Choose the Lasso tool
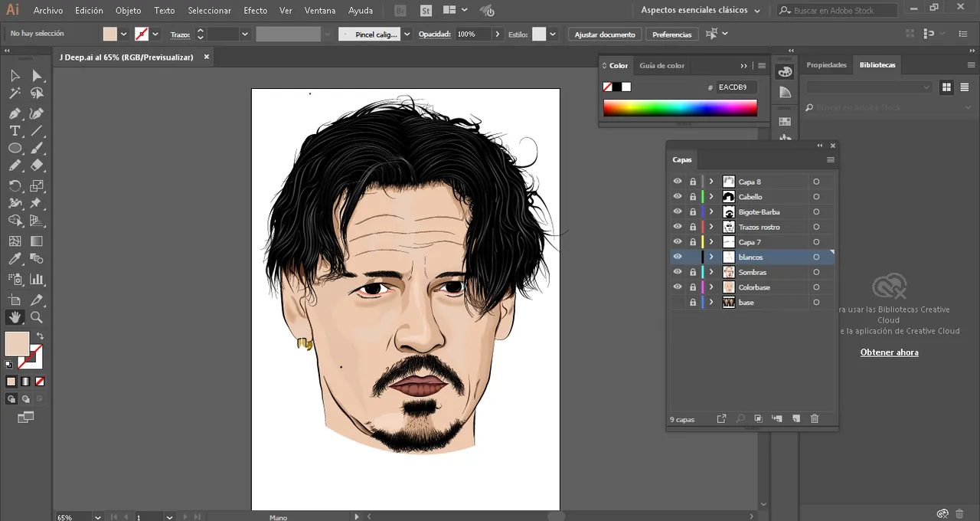Image resolution: width=980 pixels, height=521 pixels. (x=37, y=93)
